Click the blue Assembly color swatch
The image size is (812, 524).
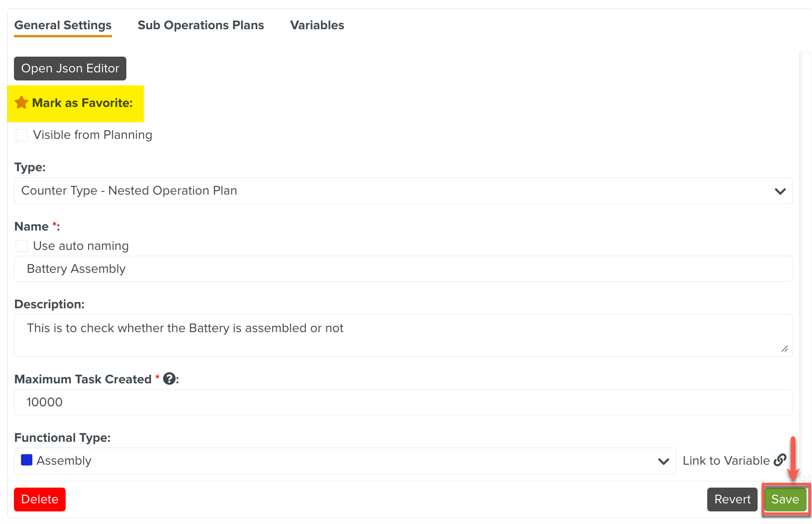(27, 460)
